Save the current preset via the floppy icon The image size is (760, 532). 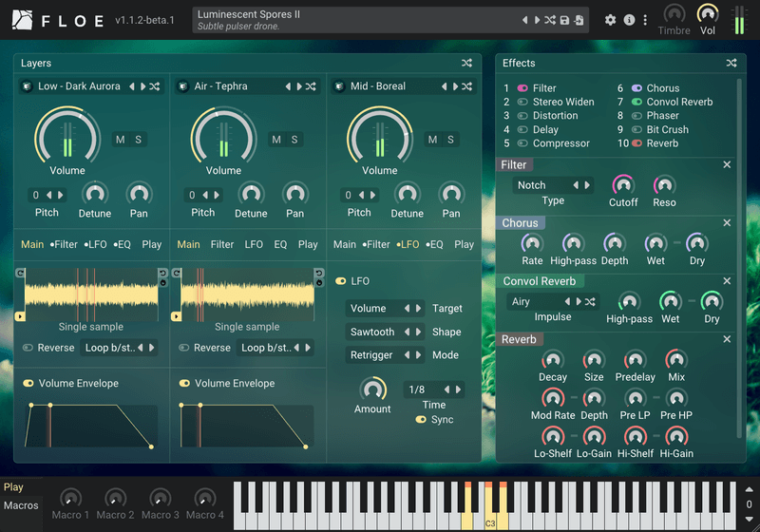pyautogui.click(x=564, y=20)
